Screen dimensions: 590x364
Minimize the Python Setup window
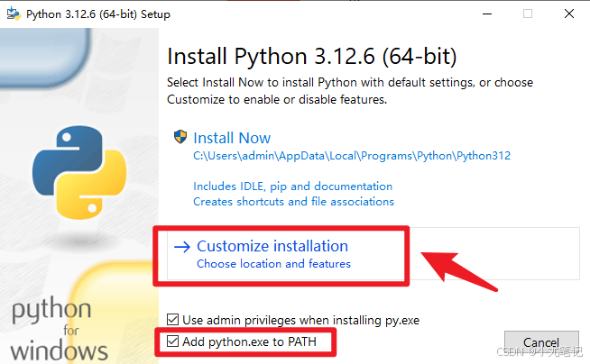487,14
